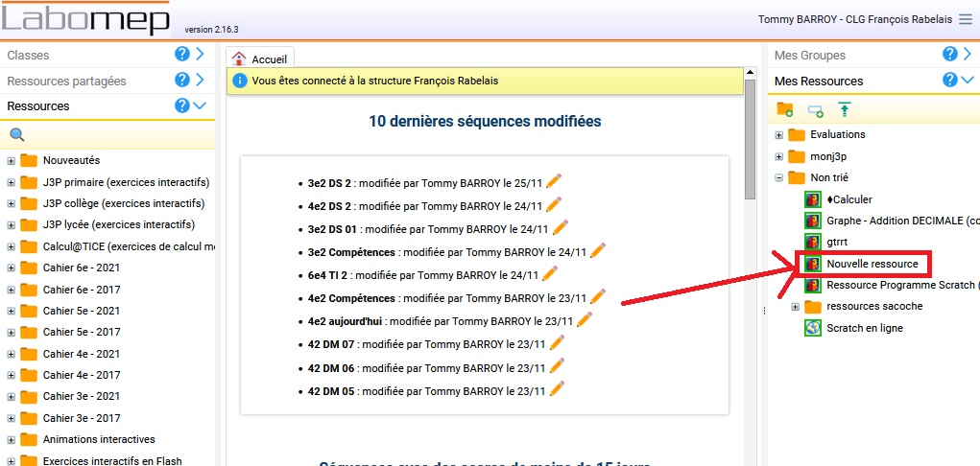
Task: Switch to the Accueil tab
Action: [x=260, y=58]
